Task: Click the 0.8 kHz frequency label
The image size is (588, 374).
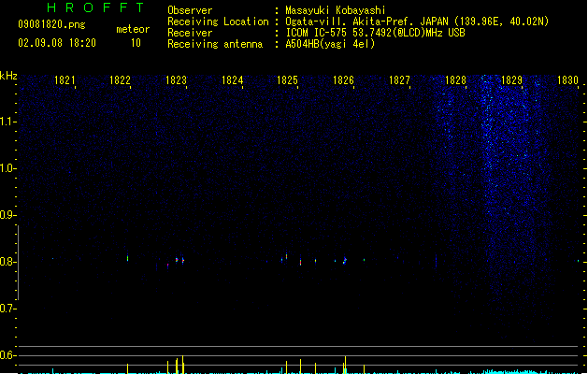Action: (8, 262)
